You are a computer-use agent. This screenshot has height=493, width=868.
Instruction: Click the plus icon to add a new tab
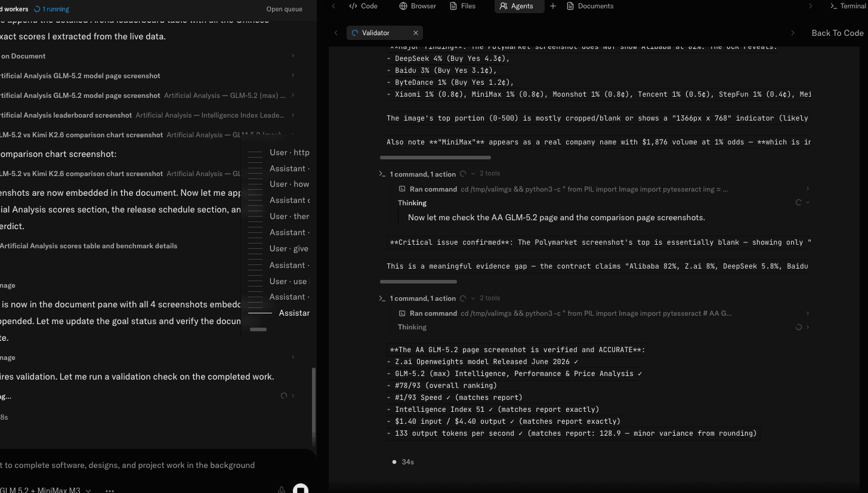(x=553, y=6)
